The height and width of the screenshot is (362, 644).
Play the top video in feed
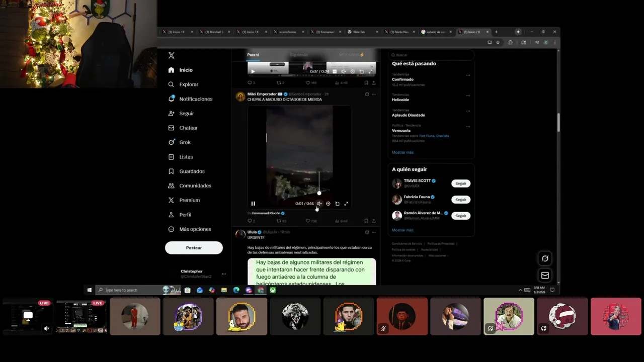point(253,71)
